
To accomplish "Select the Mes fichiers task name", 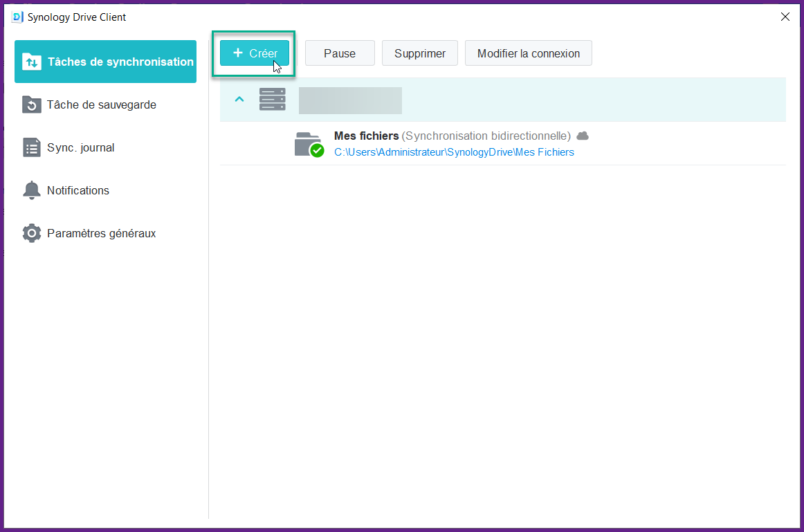I will click(366, 136).
